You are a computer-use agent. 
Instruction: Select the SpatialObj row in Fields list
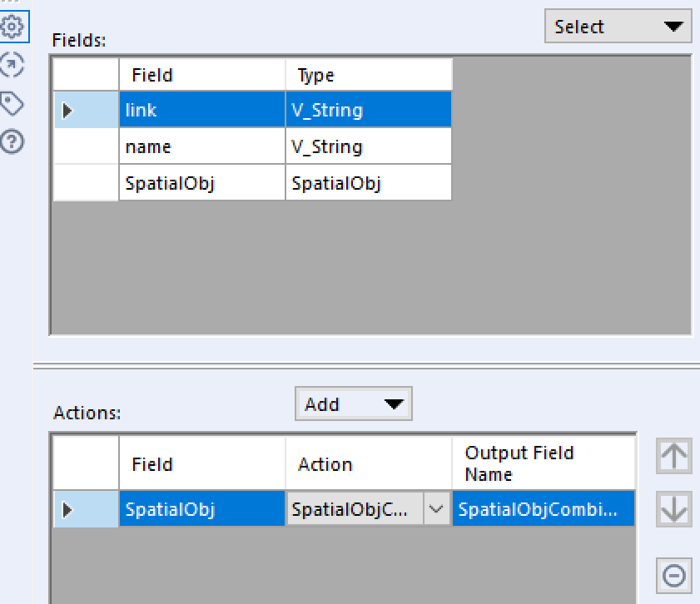pos(201,183)
